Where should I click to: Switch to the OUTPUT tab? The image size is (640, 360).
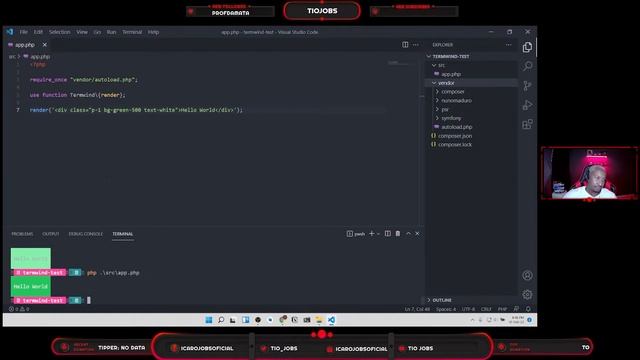point(51,234)
